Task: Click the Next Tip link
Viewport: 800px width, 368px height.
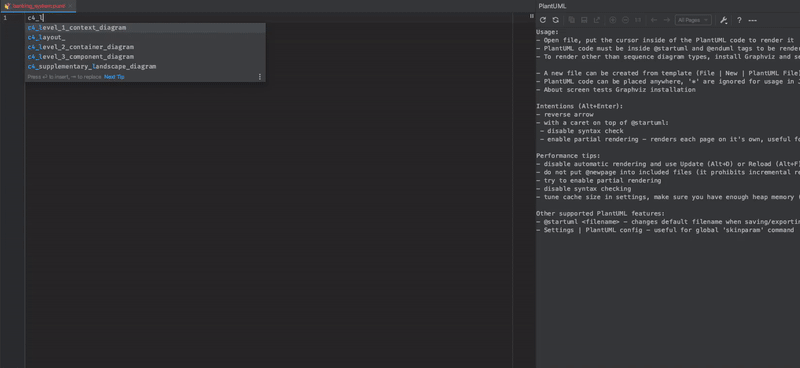Action: (114, 77)
